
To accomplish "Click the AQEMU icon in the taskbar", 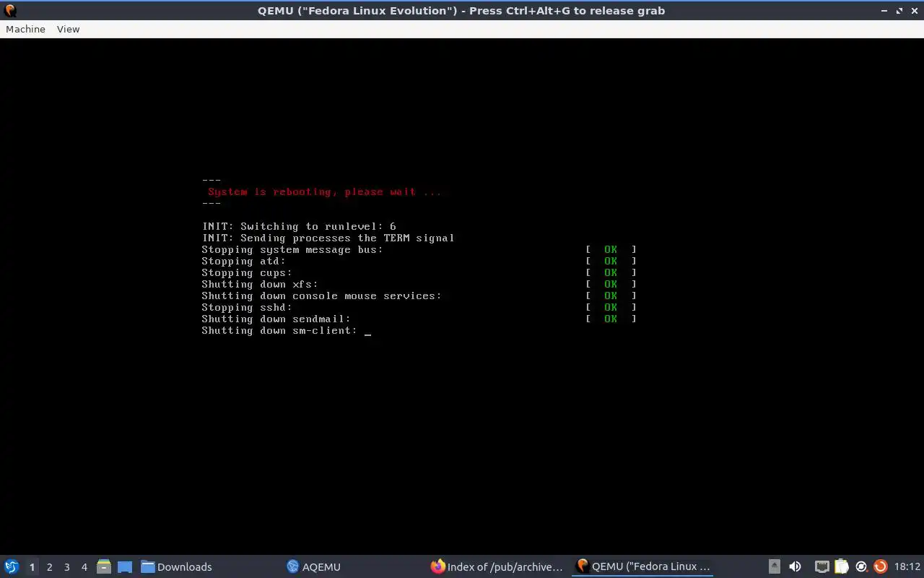I will pyautogui.click(x=292, y=567).
